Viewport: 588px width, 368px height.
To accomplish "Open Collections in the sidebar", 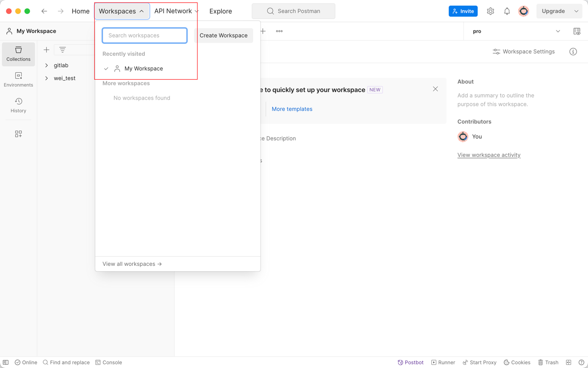I will (18, 54).
